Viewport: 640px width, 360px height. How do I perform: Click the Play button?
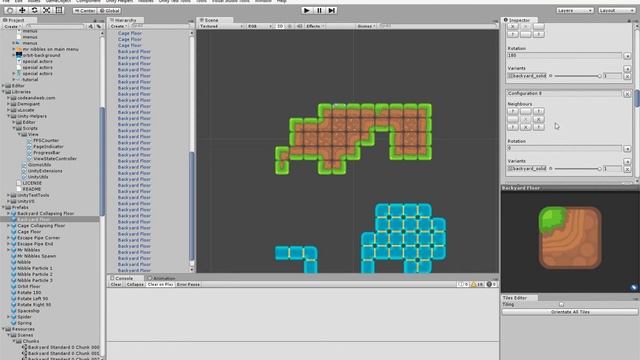click(x=307, y=10)
